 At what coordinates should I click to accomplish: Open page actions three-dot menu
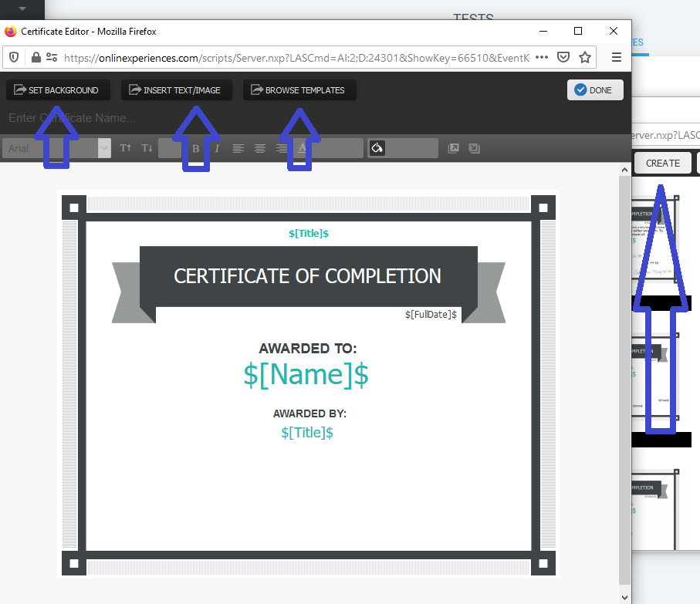[542, 57]
